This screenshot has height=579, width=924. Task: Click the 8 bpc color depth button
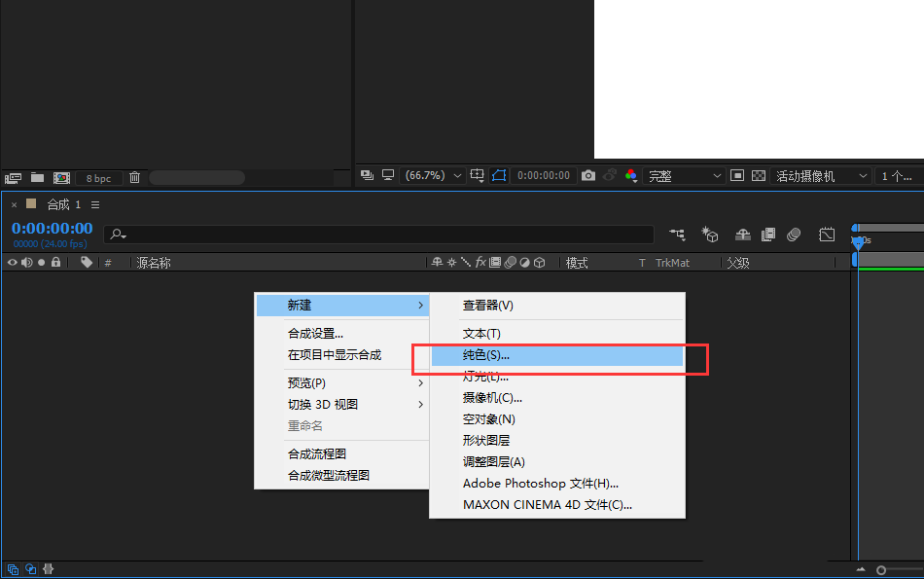click(97, 178)
